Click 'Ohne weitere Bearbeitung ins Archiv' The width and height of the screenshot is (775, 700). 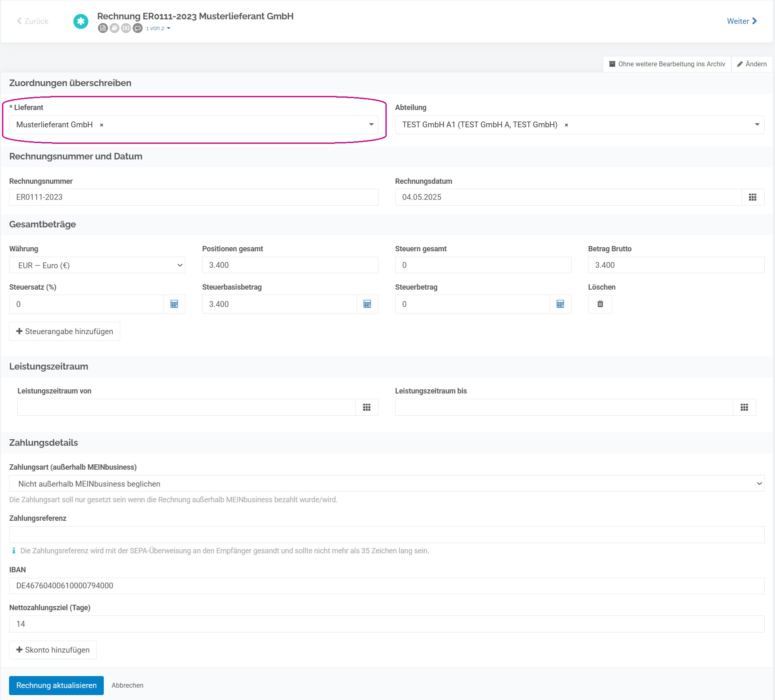[x=667, y=64]
